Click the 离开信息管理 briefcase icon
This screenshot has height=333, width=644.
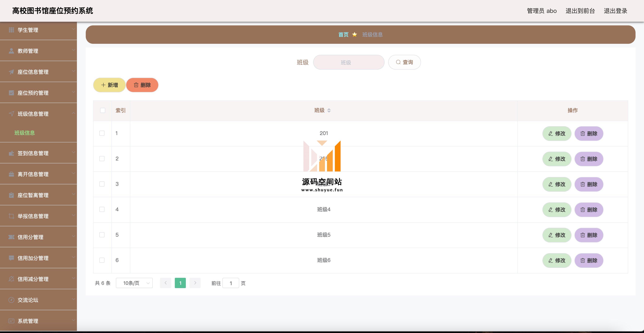tap(11, 174)
